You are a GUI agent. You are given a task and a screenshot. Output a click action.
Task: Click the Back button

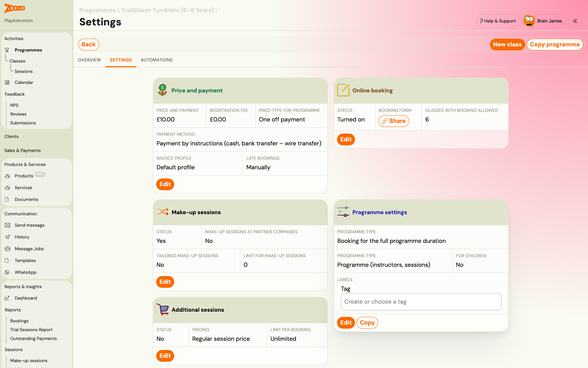(88, 45)
